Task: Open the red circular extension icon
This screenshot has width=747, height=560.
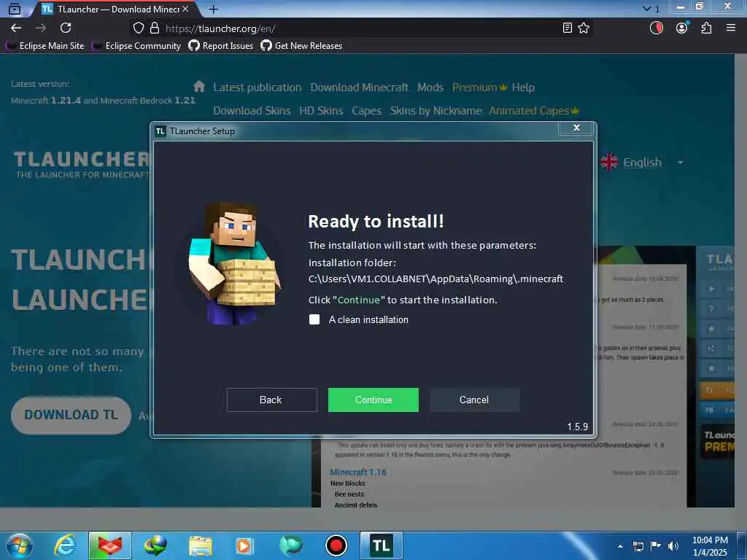Action: 657,28
